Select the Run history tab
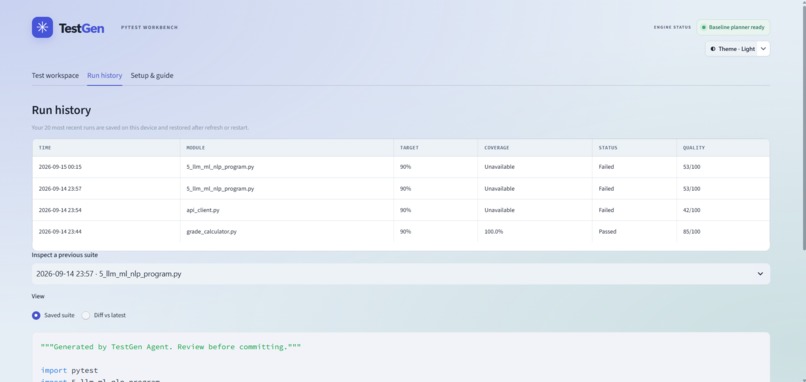The height and width of the screenshot is (382, 806). [105, 76]
